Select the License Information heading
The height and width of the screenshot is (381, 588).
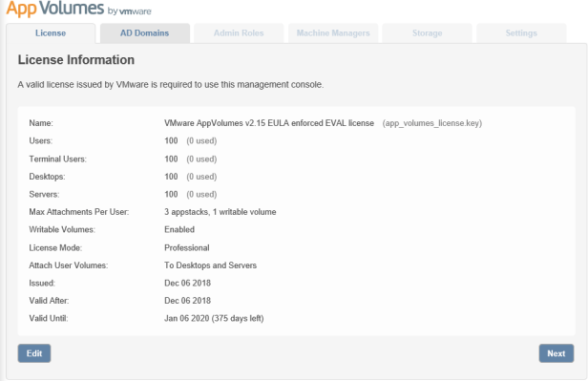click(x=76, y=60)
